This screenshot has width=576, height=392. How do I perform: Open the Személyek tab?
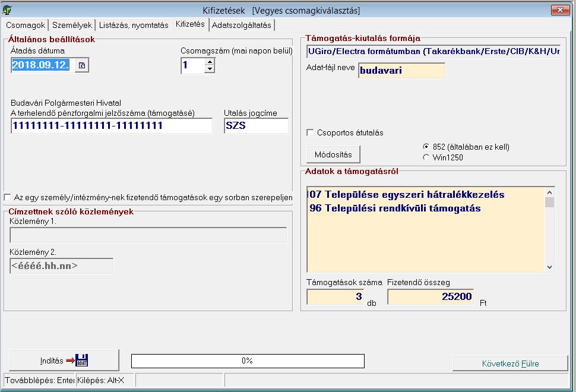click(72, 25)
